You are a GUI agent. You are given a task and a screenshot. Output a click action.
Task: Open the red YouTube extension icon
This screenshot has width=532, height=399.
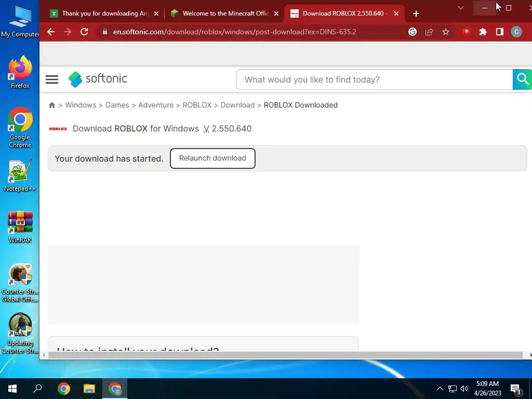pos(466,32)
